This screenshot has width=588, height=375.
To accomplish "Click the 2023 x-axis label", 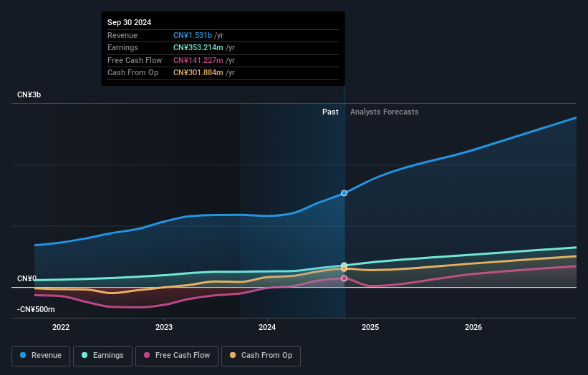I will (164, 328).
